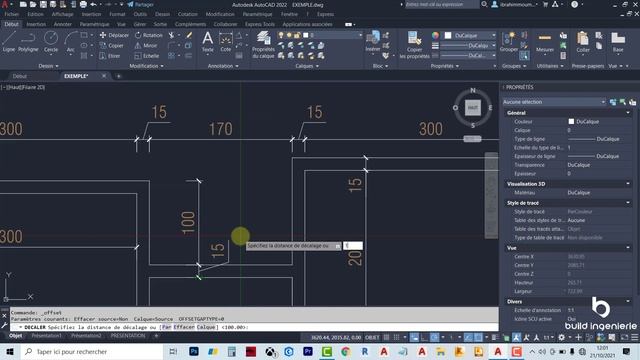Toggle polar tracking in status bar
Image resolution: width=640 pixels, height=360 pixels.
point(435,337)
